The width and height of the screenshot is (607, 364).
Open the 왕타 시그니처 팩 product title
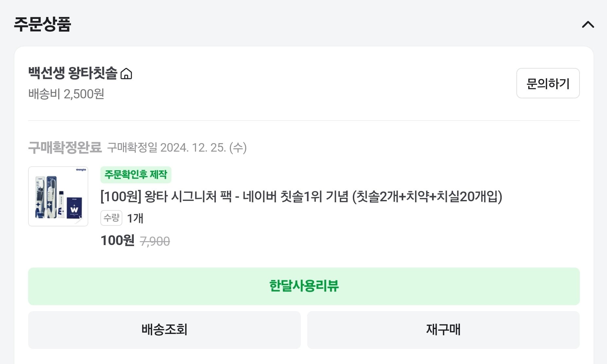point(301,196)
